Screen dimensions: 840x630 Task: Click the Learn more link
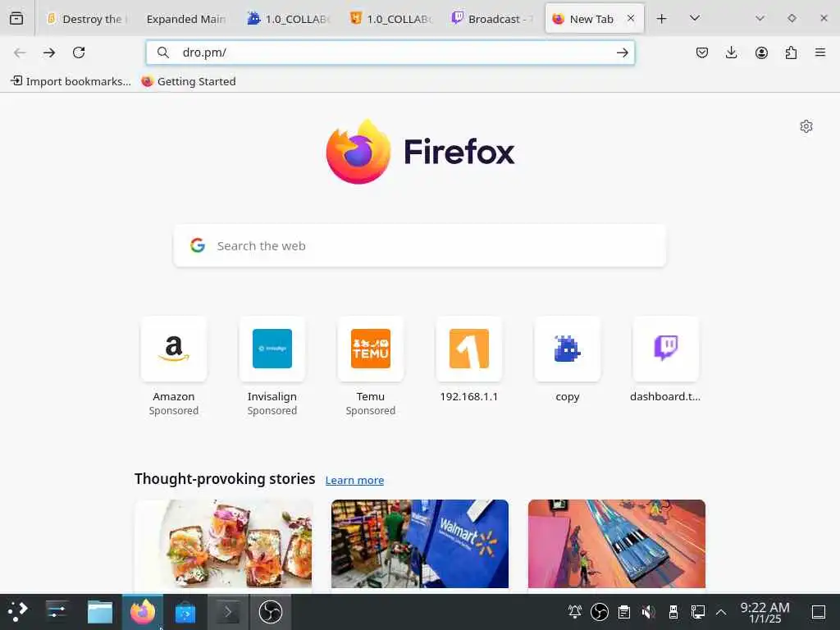pos(354,480)
